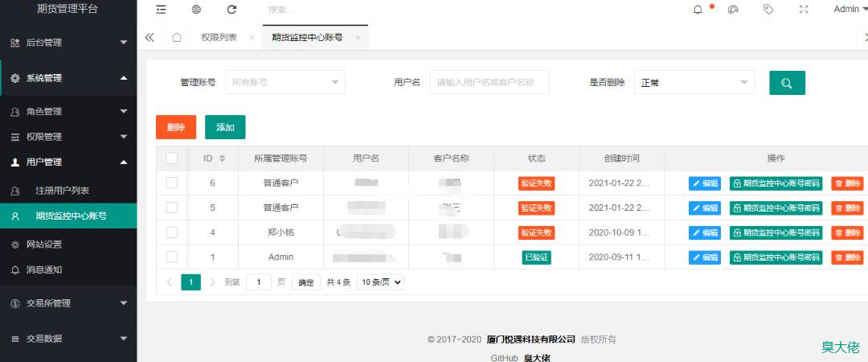The image size is (868, 362).
Task: Enter fullscreen with the expand icon
Action: pyautogui.click(x=804, y=10)
